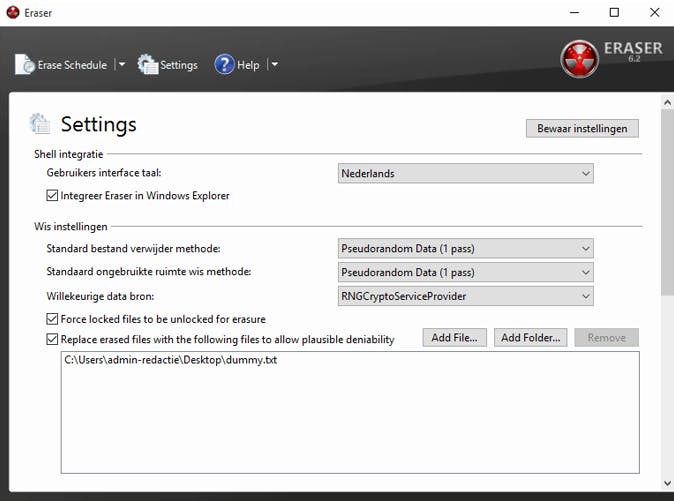Open Standard bestand verwijder methode dropdown
Viewport: 674px width, 501px height.
pyautogui.click(x=466, y=249)
